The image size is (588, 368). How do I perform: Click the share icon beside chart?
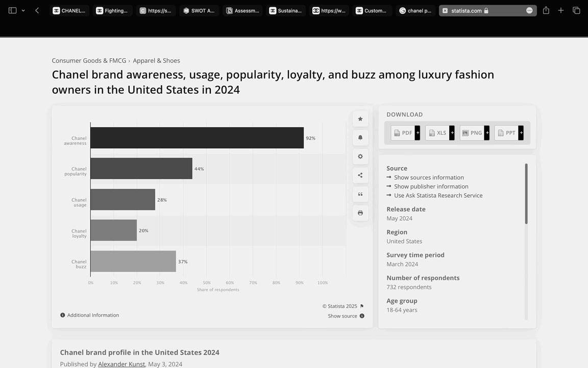click(x=360, y=175)
